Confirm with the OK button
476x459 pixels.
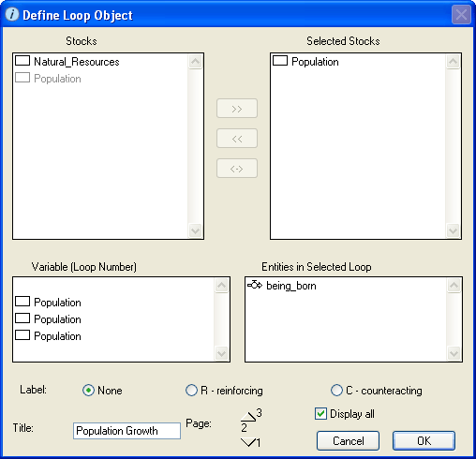click(424, 440)
